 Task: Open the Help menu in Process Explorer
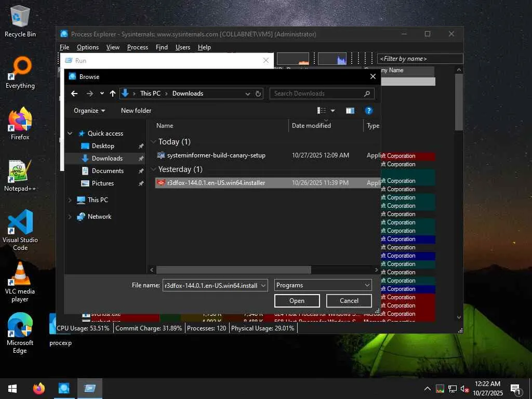(x=204, y=47)
